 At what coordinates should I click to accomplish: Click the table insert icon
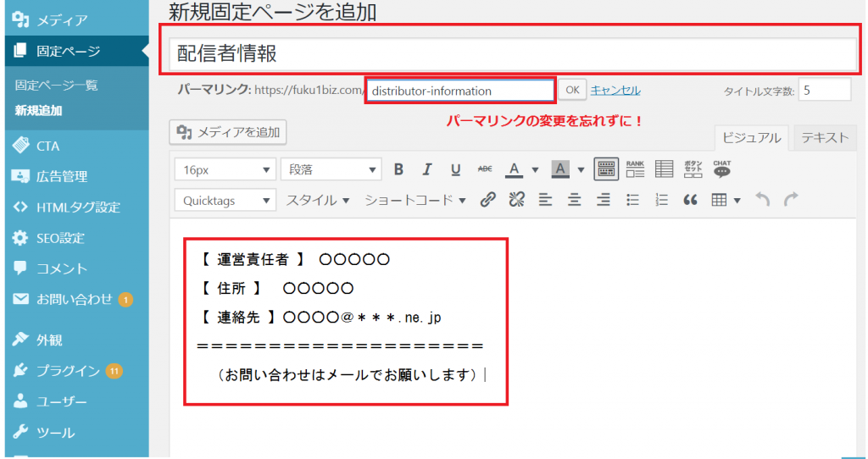(x=719, y=200)
